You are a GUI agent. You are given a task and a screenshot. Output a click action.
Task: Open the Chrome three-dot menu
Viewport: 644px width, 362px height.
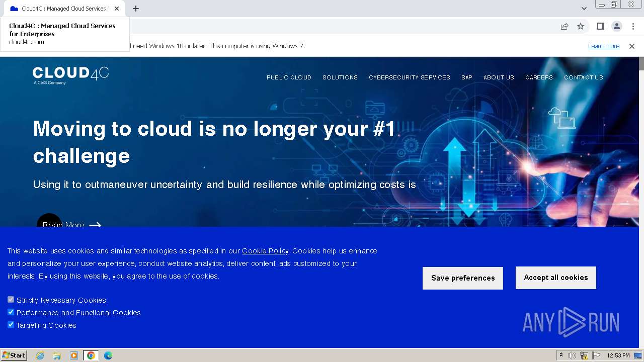(633, 26)
